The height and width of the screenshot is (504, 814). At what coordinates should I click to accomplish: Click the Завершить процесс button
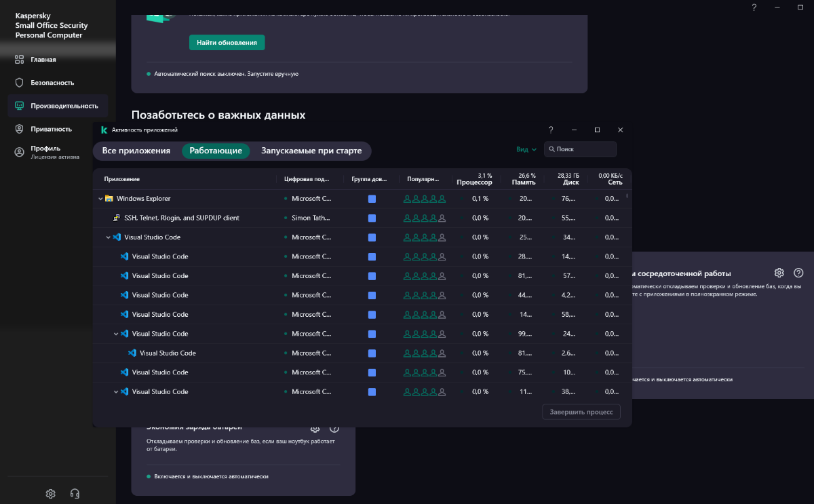(x=581, y=412)
